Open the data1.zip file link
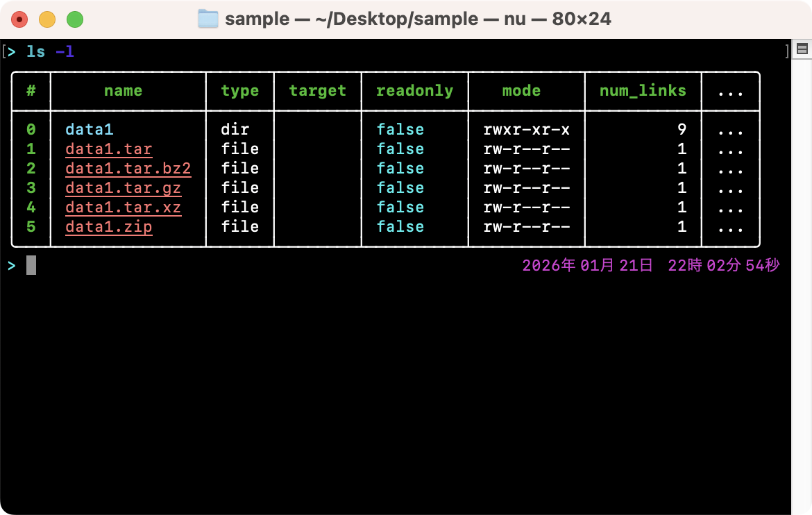This screenshot has width=812, height=515. coord(108,226)
